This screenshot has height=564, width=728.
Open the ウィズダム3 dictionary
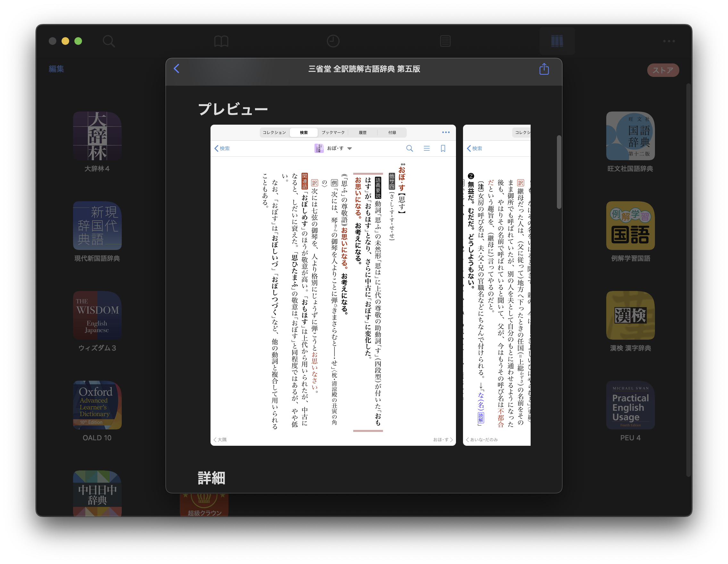pyautogui.click(x=97, y=315)
